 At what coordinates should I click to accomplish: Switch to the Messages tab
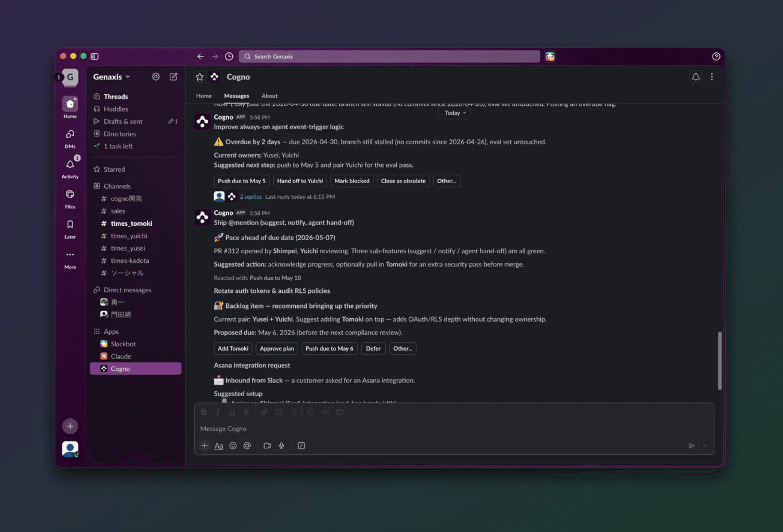click(x=236, y=96)
